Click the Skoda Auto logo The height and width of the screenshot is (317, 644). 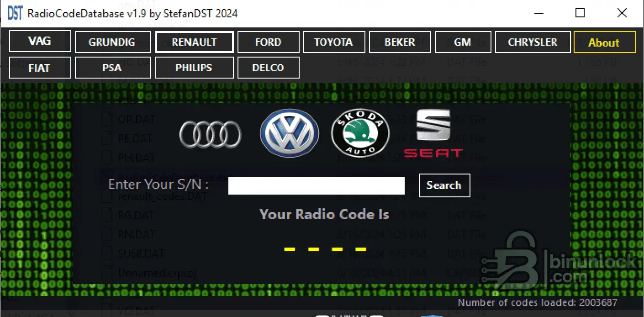pos(360,133)
